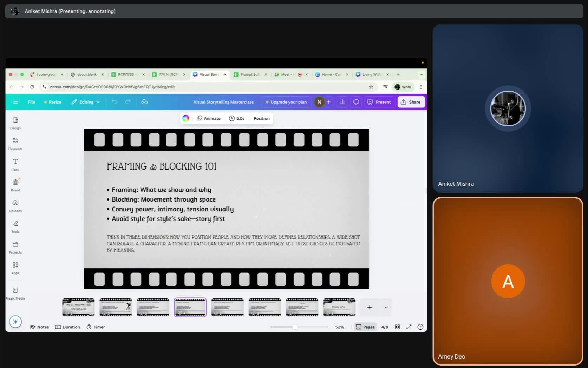Open the background color picker swatch
588x368 pixels.
point(185,118)
